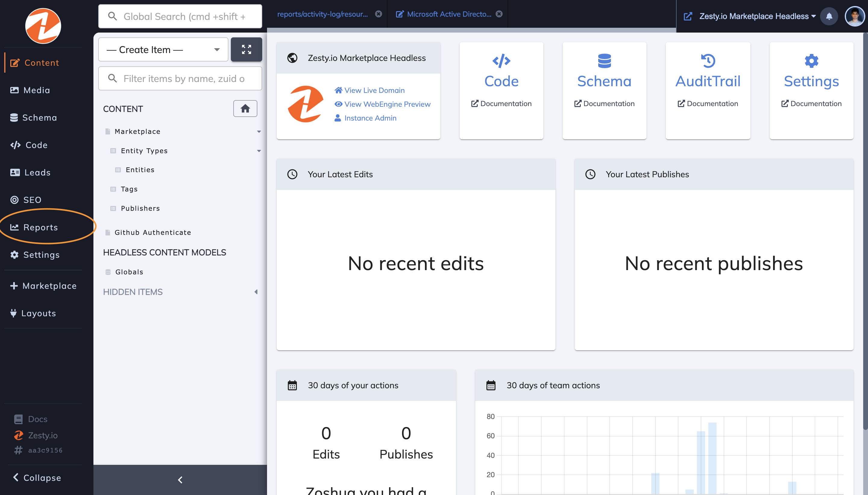Click the Zesty.io logo at top left
868x495 pixels.
pyautogui.click(x=43, y=26)
